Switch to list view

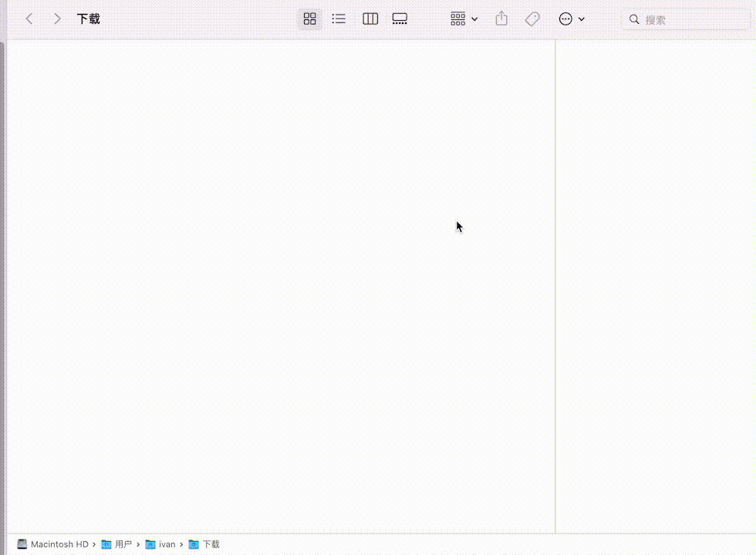(339, 19)
